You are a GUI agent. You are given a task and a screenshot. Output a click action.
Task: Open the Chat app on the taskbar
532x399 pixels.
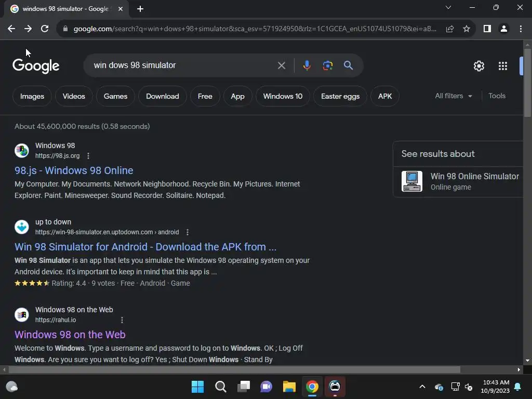[x=267, y=387]
